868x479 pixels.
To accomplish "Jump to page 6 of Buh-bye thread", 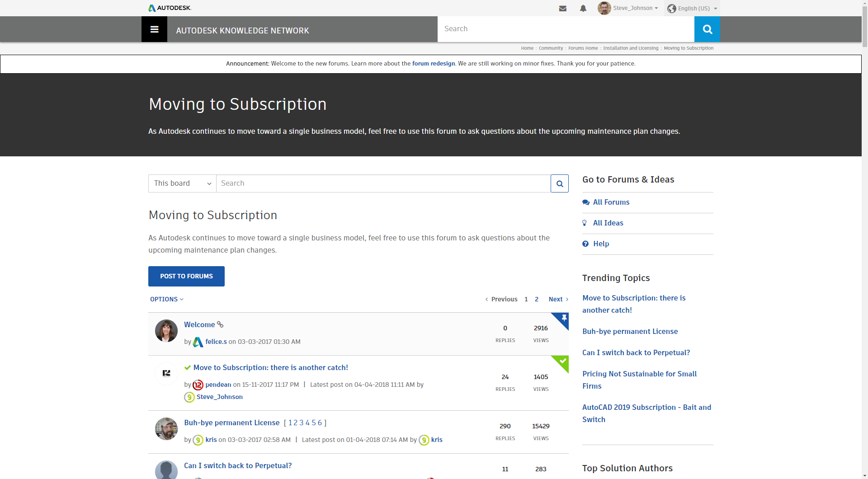I will coord(320,423).
